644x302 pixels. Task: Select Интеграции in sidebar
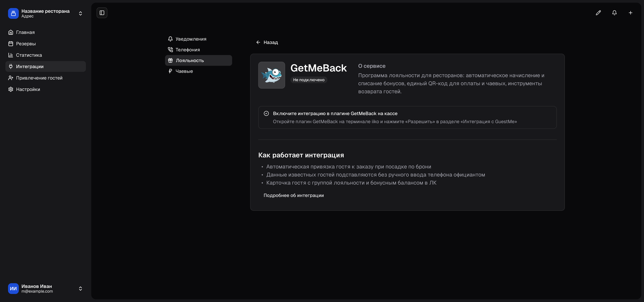45,66
